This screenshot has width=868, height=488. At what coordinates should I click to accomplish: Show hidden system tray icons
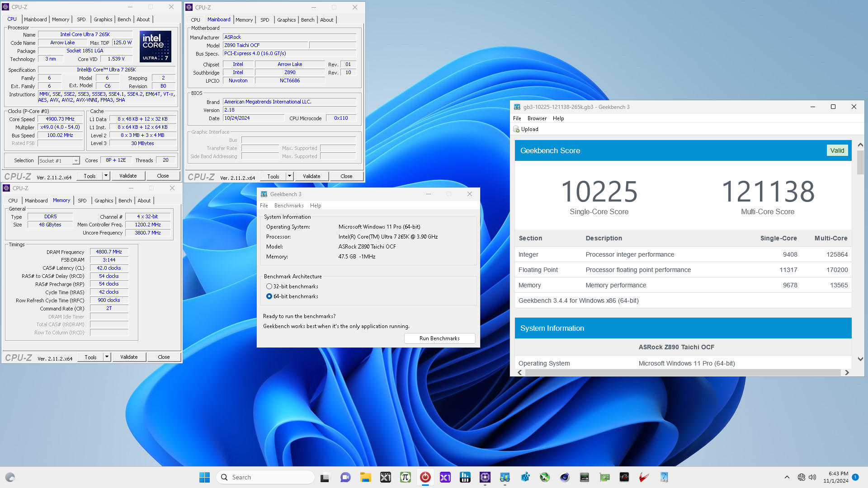coord(787,477)
